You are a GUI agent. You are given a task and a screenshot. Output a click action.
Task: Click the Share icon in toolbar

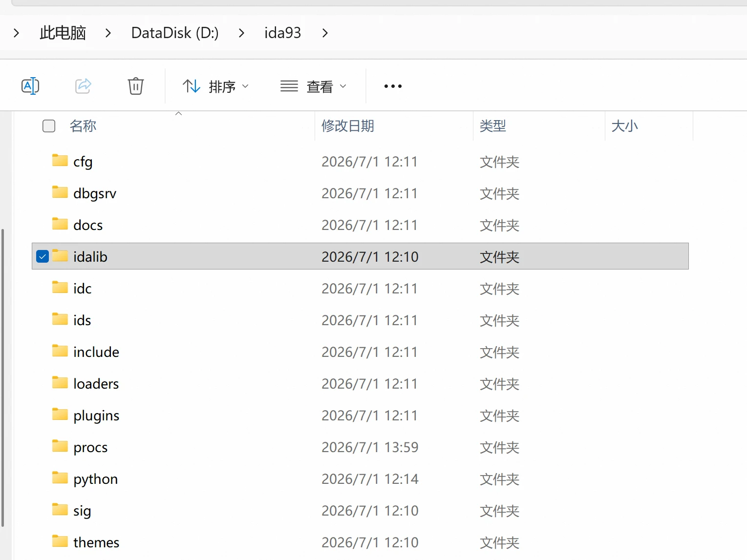(83, 86)
